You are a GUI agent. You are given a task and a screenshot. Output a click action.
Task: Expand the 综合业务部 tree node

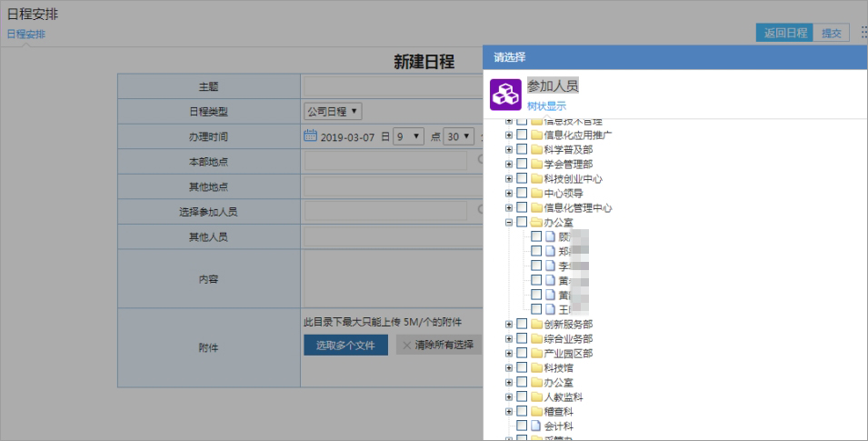509,338
